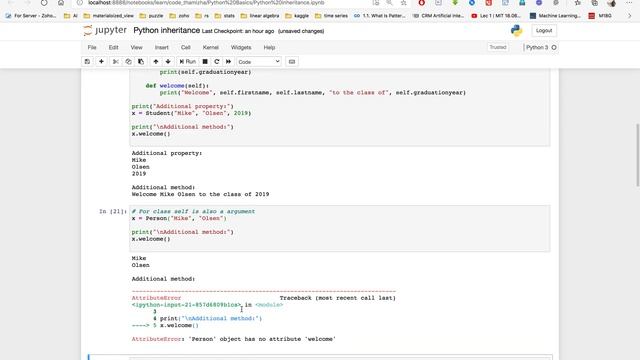Restart kernel and run all cells icon
The height and width of the screenshot is (360, 640).
click(229, 62)
